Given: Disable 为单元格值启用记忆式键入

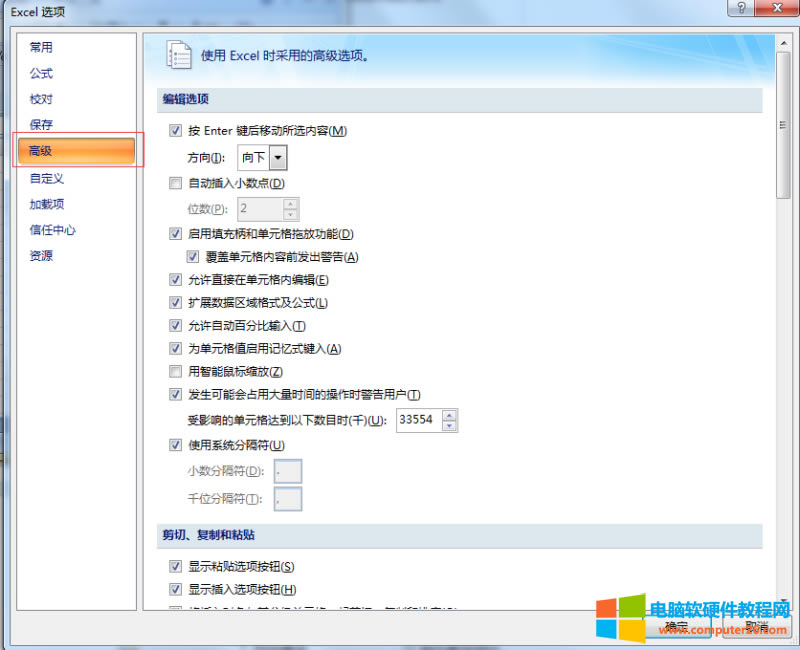Looking at the screenshot, I should 176,348.
